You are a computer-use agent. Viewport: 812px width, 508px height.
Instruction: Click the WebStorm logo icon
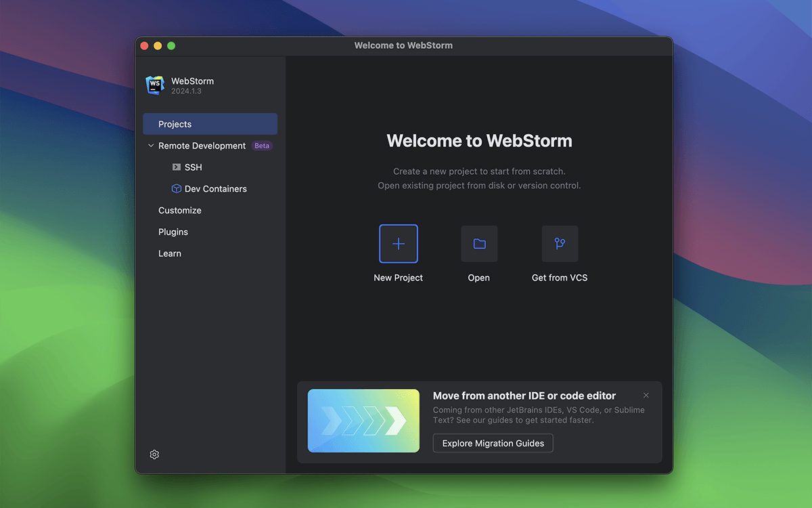[x=155, y=85]
